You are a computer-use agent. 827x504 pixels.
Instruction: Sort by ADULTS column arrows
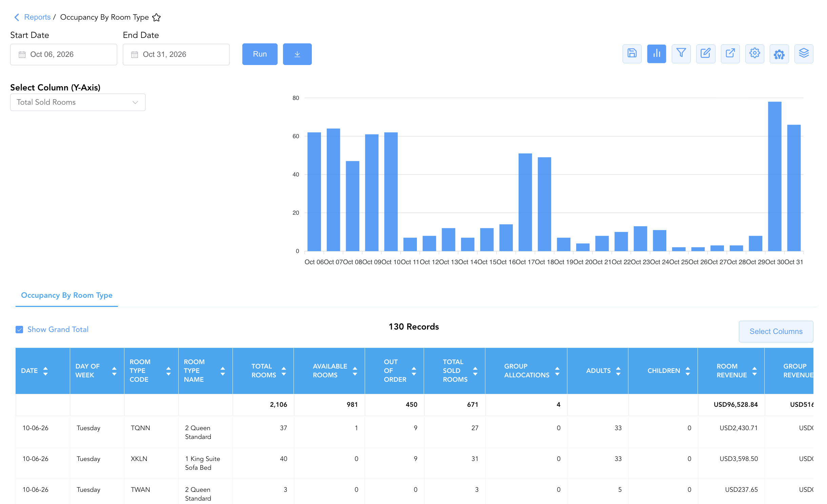[618, 371]
